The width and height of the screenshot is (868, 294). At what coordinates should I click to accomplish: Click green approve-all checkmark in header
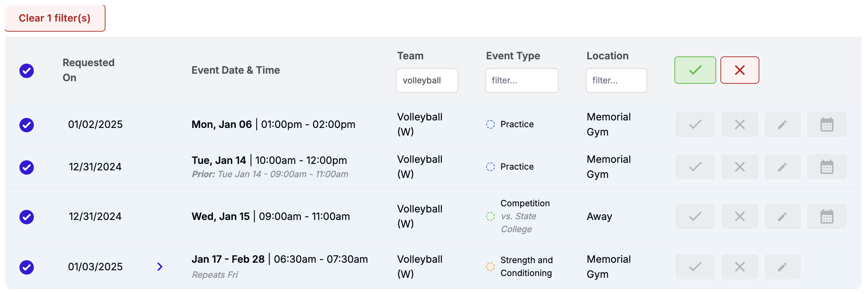coord(695,70)
